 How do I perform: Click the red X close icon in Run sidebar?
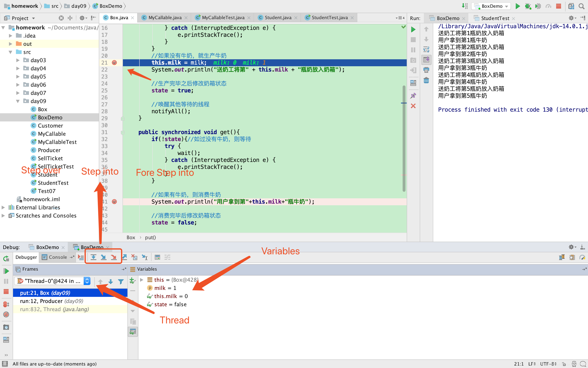tap(413, 106)
